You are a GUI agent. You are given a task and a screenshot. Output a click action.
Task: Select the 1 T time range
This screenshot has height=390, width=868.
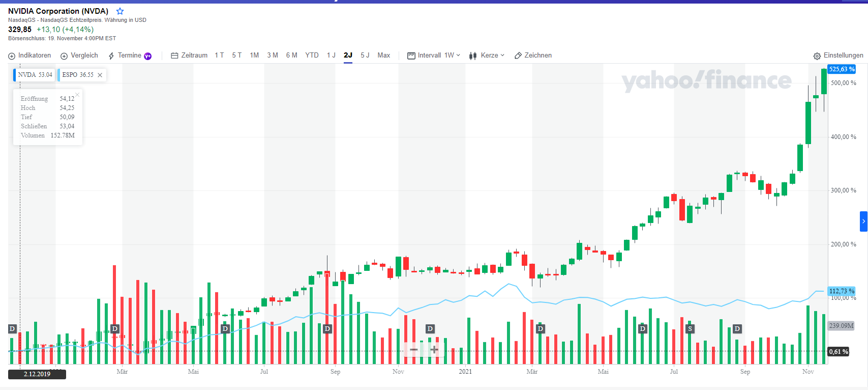coord(219,55)
